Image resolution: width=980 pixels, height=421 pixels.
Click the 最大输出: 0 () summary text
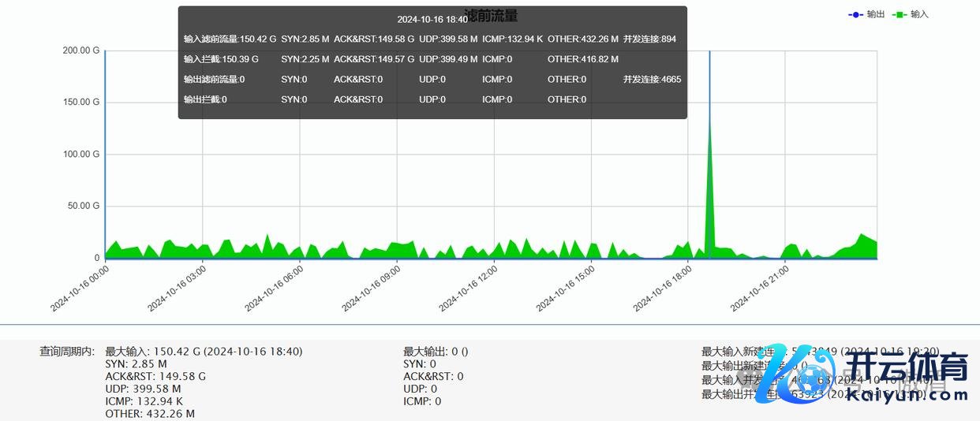pos(436,352)
